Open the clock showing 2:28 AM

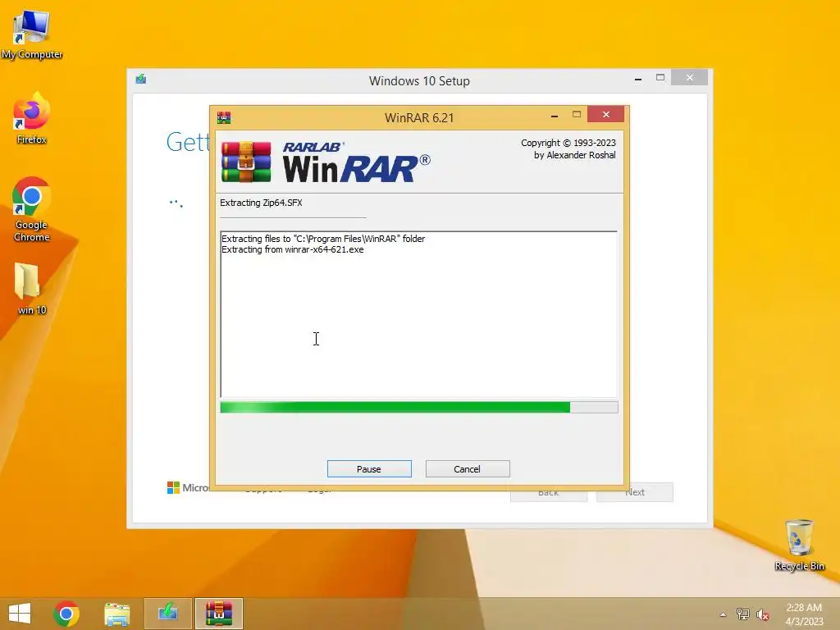(804, 614)
